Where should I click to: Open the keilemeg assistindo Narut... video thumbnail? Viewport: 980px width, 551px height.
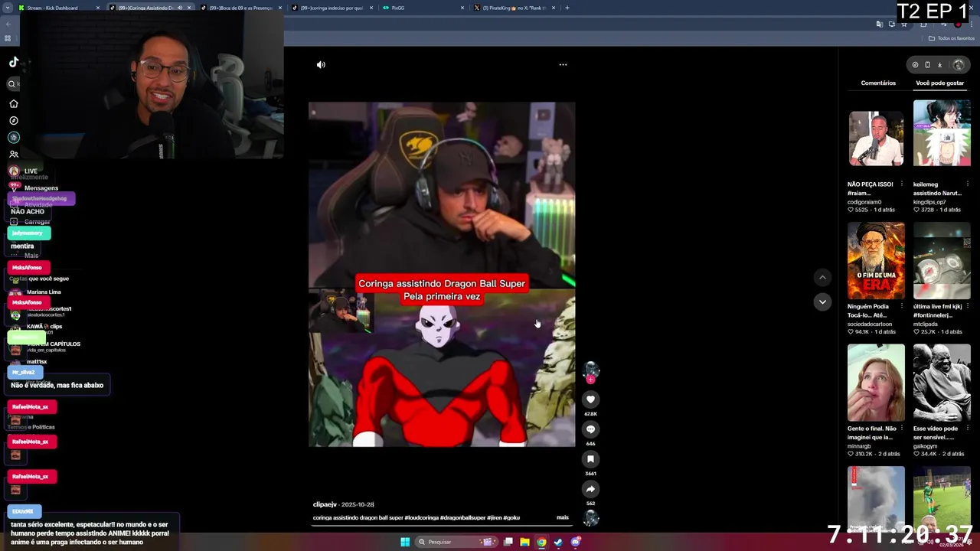pos(941,133)
